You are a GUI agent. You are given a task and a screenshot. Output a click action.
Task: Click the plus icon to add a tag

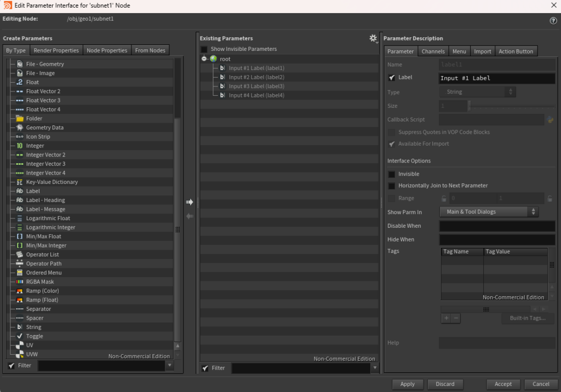point(446,318)
